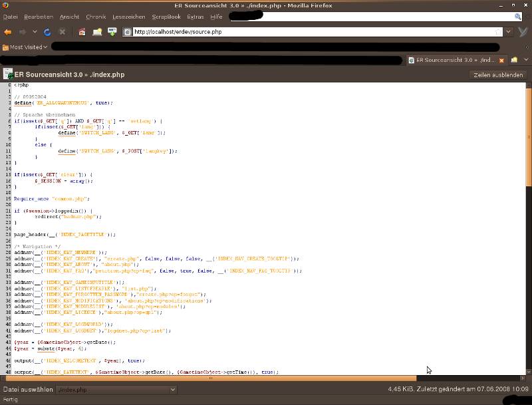Click the greyed-out Forward arrow

click(23, 32)
